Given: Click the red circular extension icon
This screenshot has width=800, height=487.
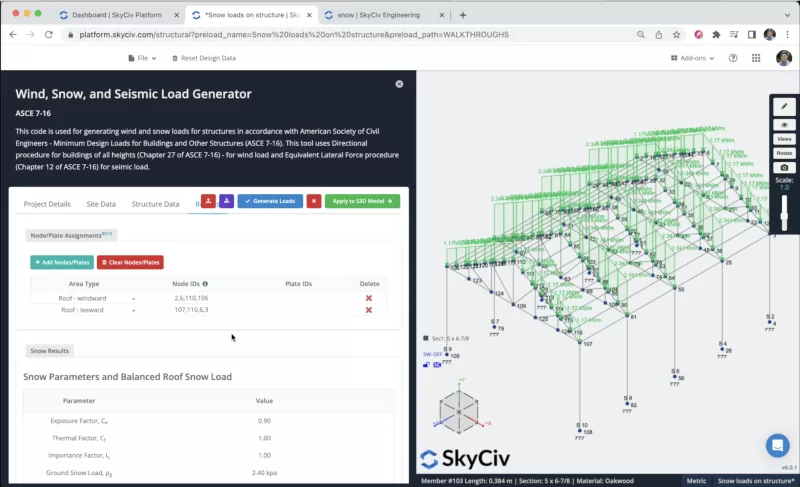Looking at the screenshot, I should tap(698, 35).
